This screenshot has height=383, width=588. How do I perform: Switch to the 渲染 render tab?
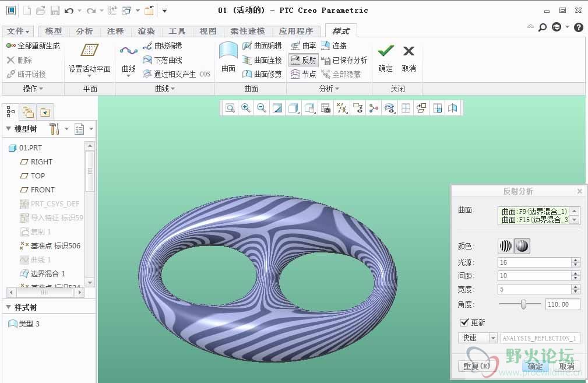tap(146, 31)
